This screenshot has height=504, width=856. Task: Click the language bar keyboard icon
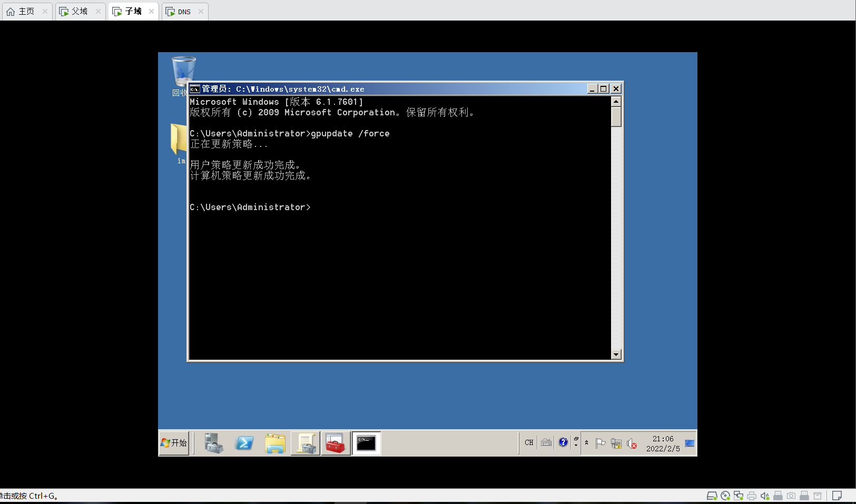tap(546, 442)
